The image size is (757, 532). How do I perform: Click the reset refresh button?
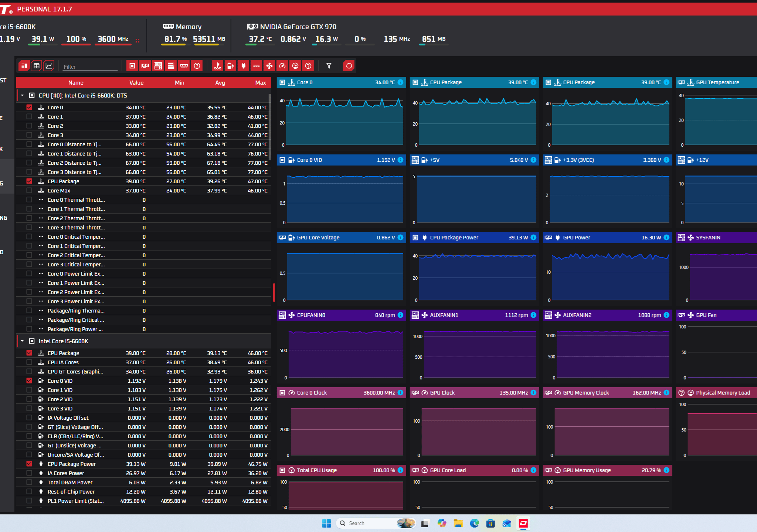349,66
